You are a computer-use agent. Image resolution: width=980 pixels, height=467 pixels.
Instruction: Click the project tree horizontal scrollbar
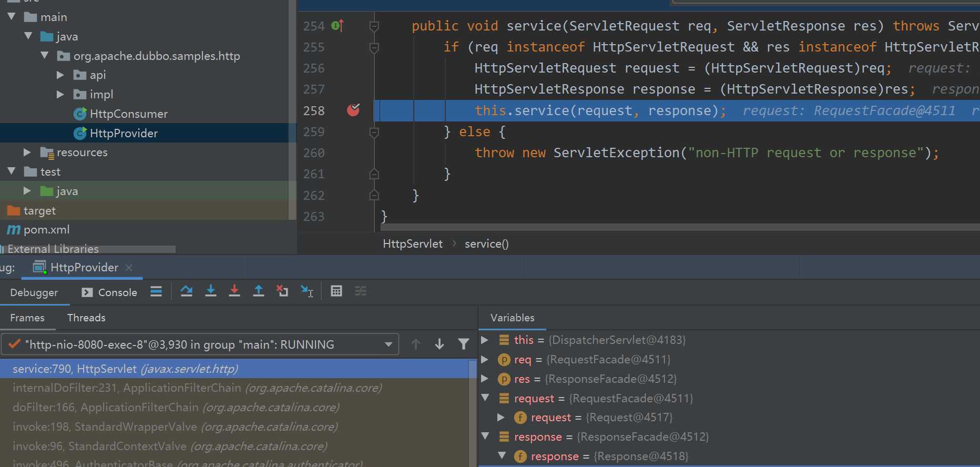[88, 249]
